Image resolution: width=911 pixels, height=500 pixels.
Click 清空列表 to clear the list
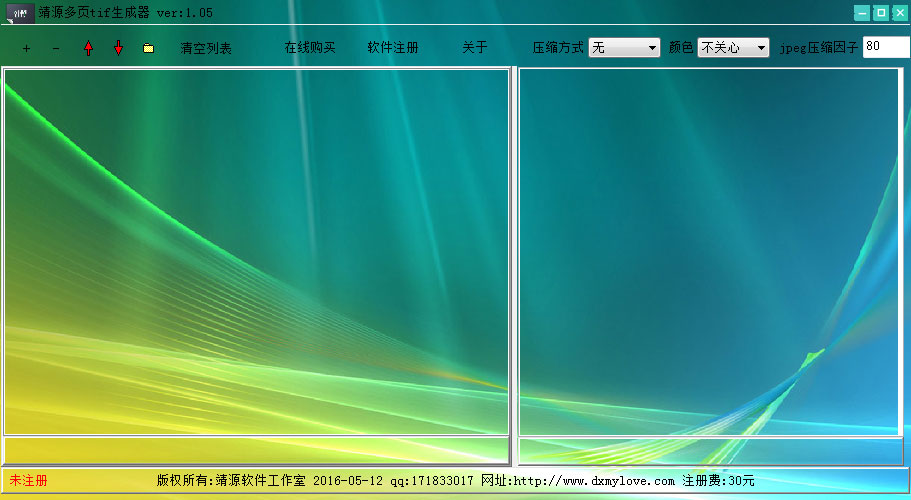206,48
